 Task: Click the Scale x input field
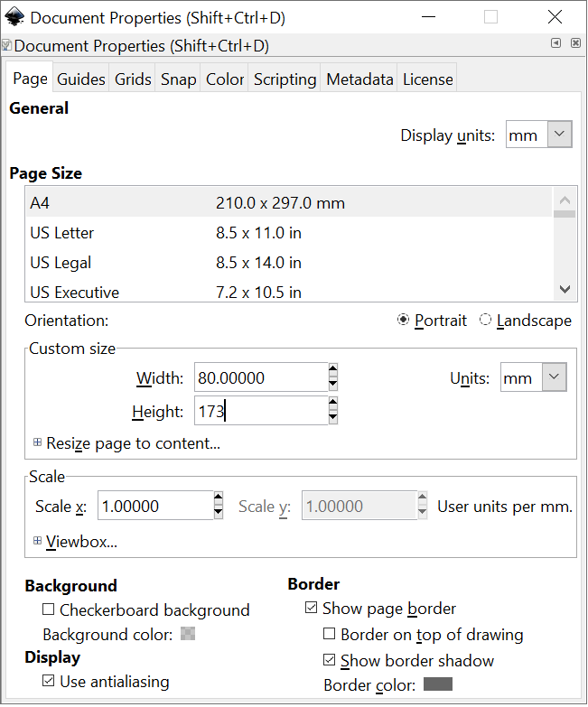tap(155, 506)
